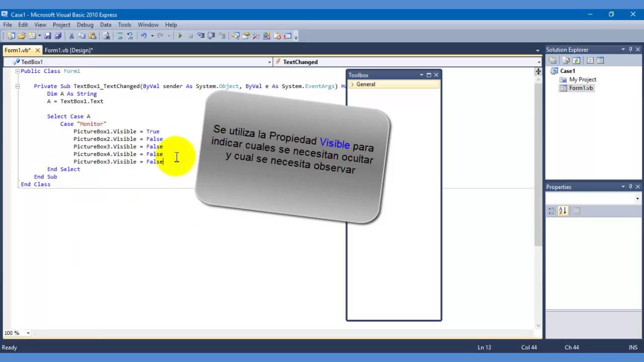Select Form1.vb in Solution Explorer
Image resolution: width=644 pixels, height=362 pixels.
(581, 88)
